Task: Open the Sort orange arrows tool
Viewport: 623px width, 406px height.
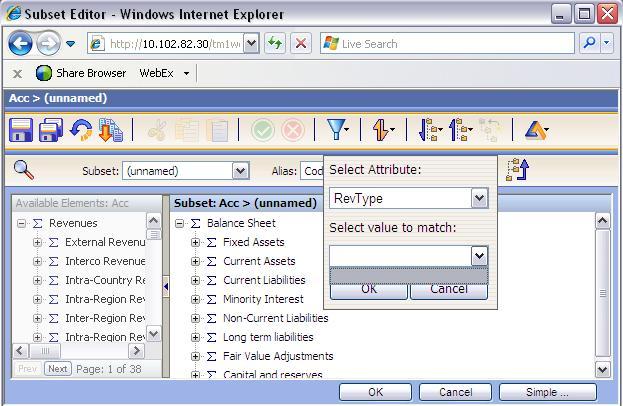Action: [383, 130]
